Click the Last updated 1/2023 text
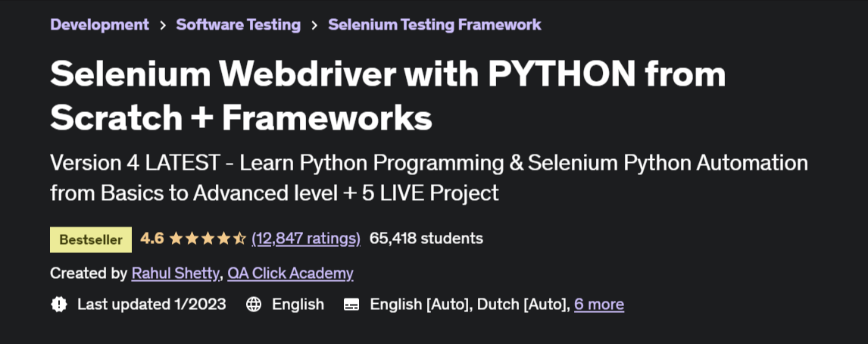The height and width of the screenshot is (344, 868). [151, 304]
